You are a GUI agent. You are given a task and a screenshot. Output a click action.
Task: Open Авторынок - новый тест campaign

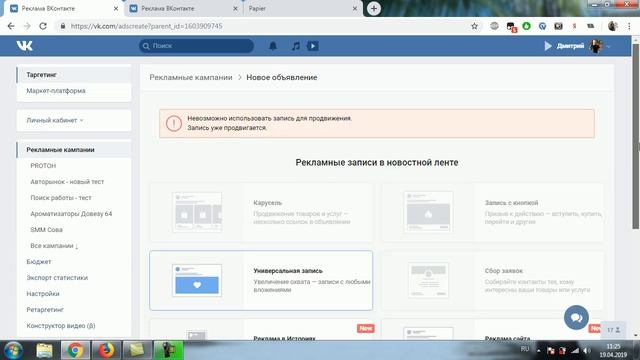[x=67, y=182]
